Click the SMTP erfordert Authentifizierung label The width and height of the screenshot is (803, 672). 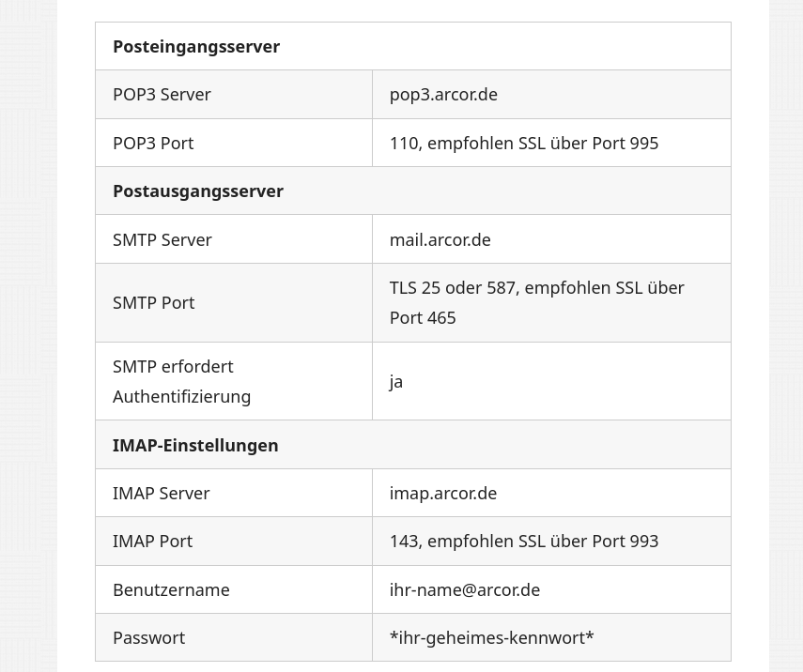[x=182, y=381]
